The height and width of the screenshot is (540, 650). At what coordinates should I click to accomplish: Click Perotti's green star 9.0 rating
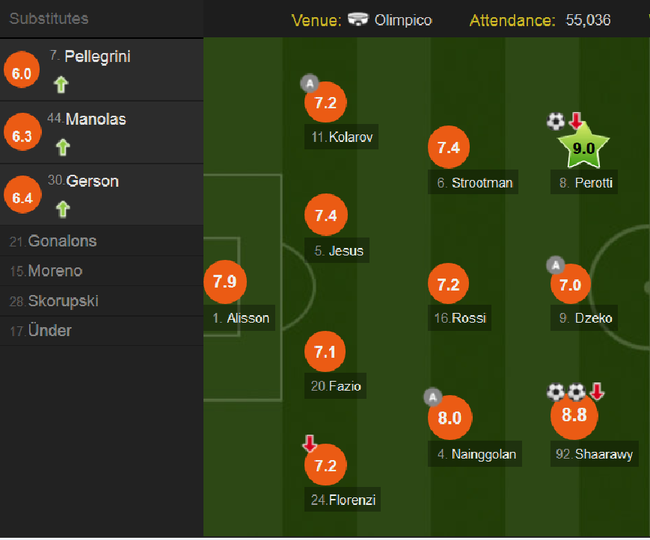point(583,148)
